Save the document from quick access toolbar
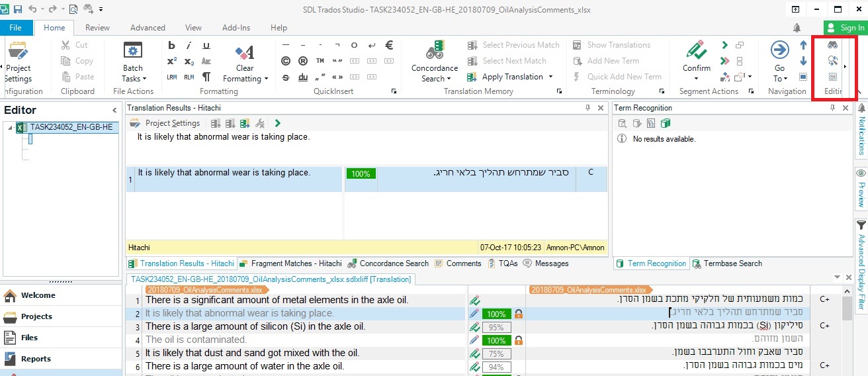The width and height of the screenshot is (868, 376). pos(17,9)
